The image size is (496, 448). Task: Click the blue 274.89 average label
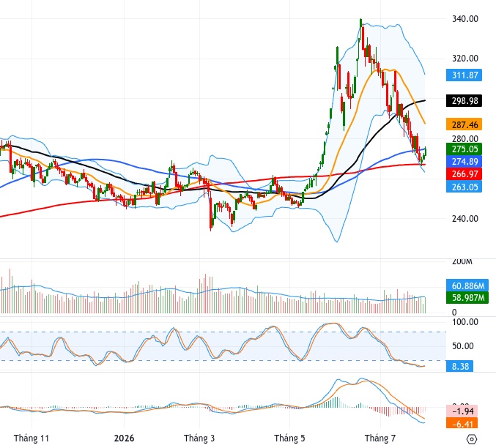[464, 162]
